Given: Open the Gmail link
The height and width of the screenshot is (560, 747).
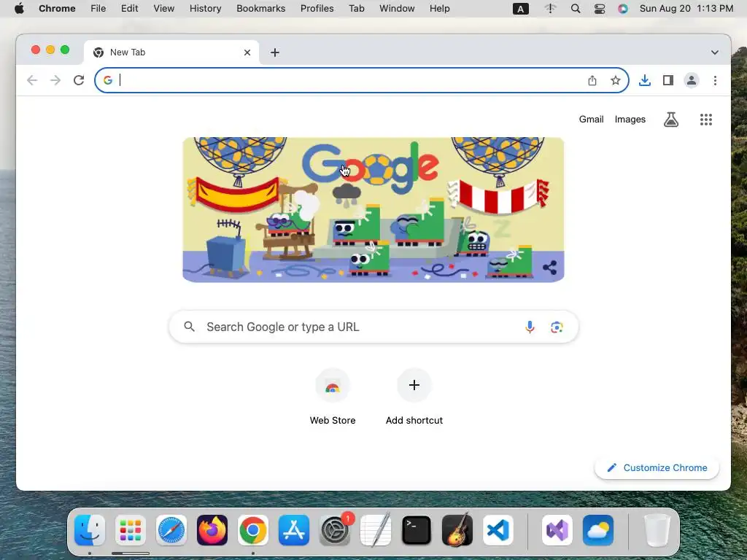Looking at the screenshot, I should 591,120.
